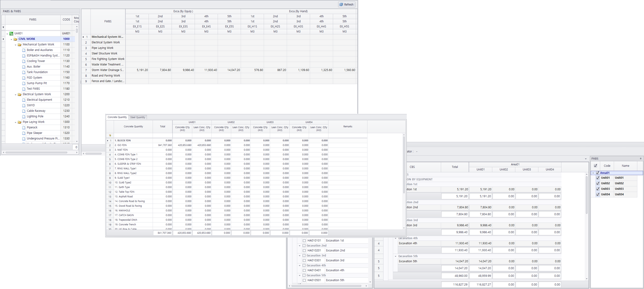Check the HA010301 Excavation 3rd checkbox

click(x=304, y=260)
